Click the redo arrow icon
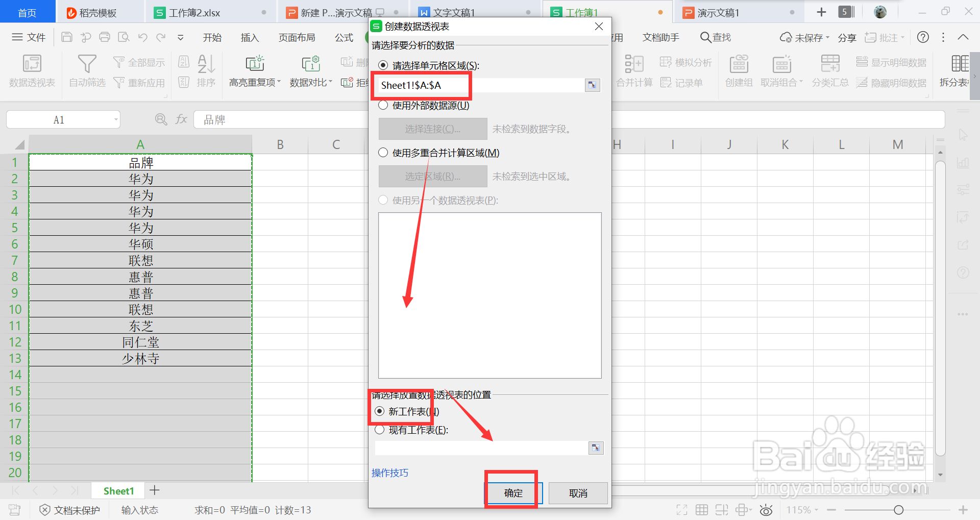Screen dimensions: 980x520 click(x=161, y=37)
